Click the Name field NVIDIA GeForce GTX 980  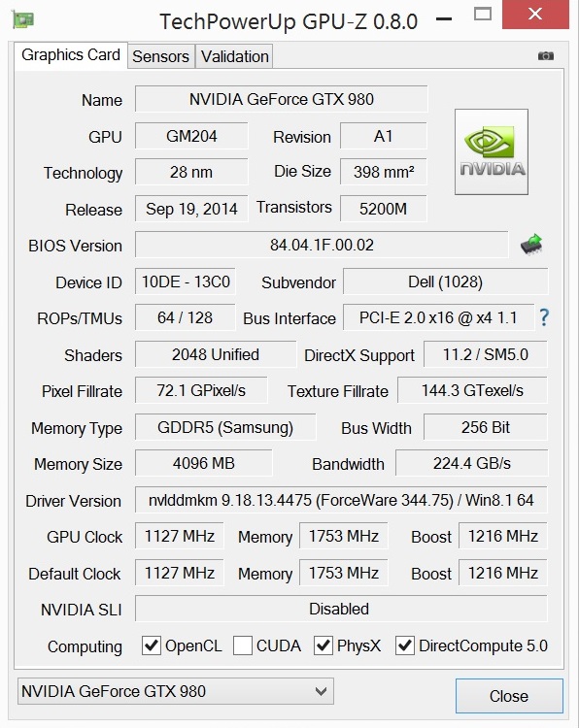pos(281,99)
